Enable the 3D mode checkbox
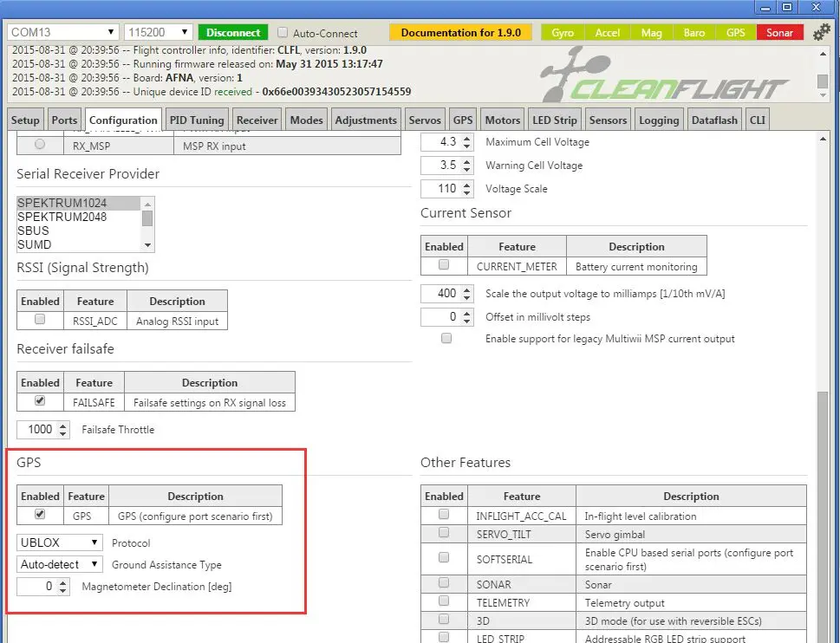 coord(444,619)
